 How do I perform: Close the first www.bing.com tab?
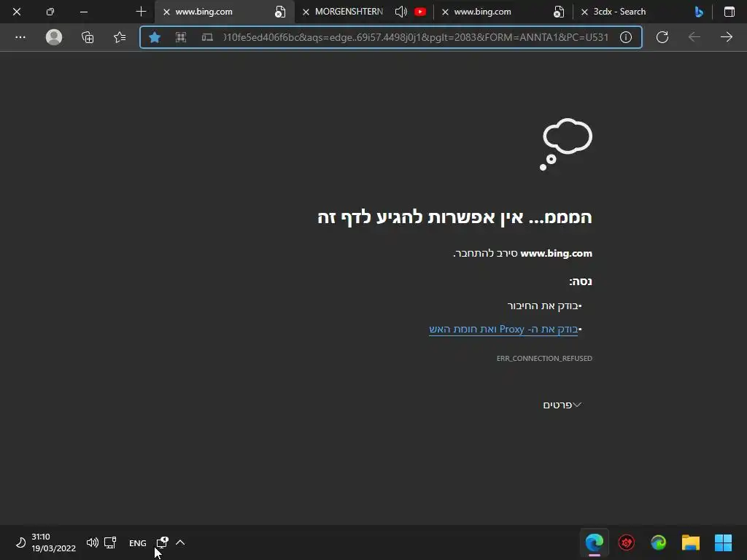click(x=166, y=12)
